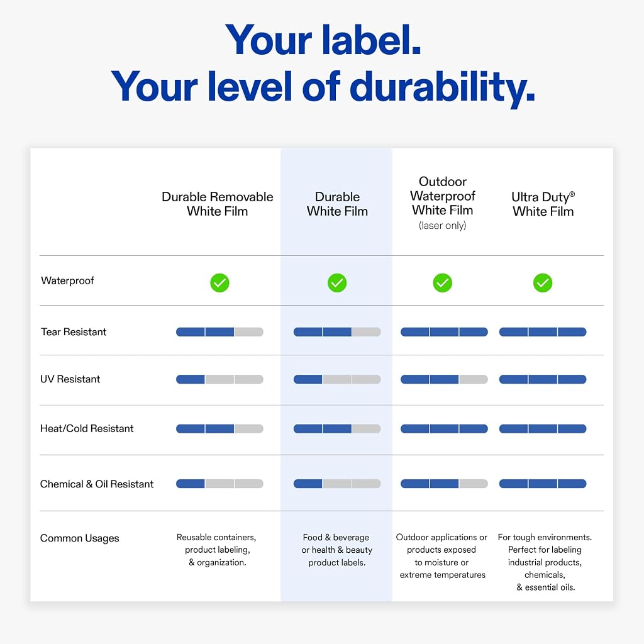Click Heat/Cold Resistant bar for Outdoor Waterproof Film
Screen dimensions: 644x644
[444, 429]
